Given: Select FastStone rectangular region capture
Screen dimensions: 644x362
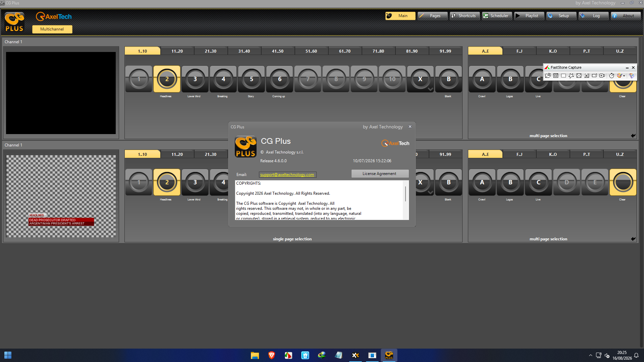Looking at the screenshot, I should coord(563,76).
